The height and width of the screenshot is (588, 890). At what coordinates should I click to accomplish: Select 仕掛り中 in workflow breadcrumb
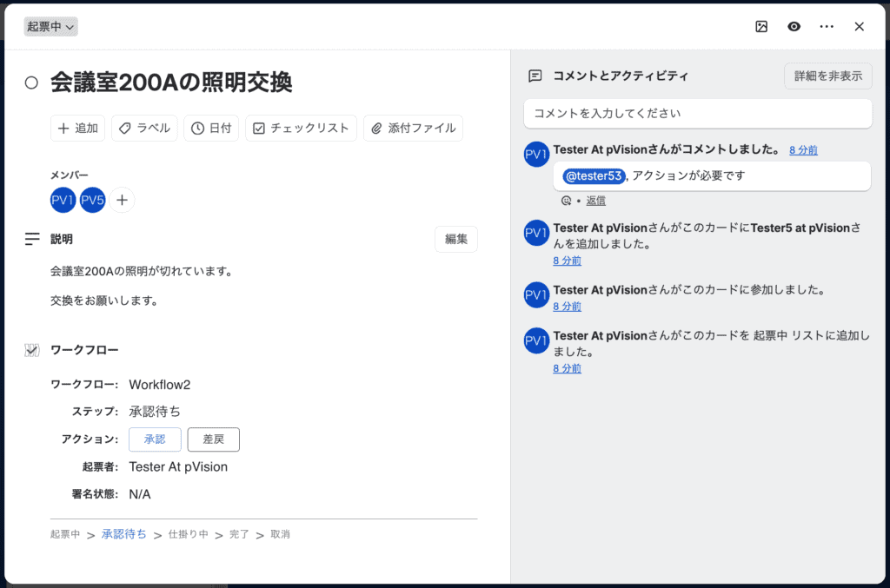pos(188,534)
